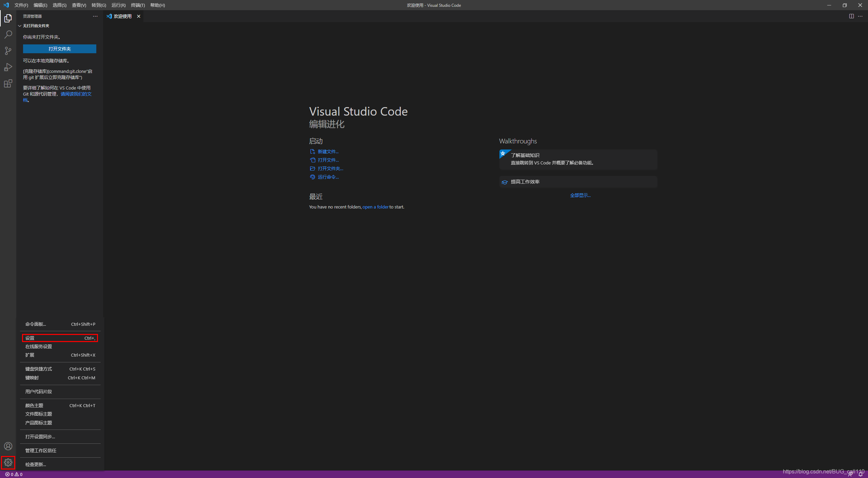Click the open folder icon under 启动
Image resolution: width=868 pixels, height=478 pixels.
(312, 168)
